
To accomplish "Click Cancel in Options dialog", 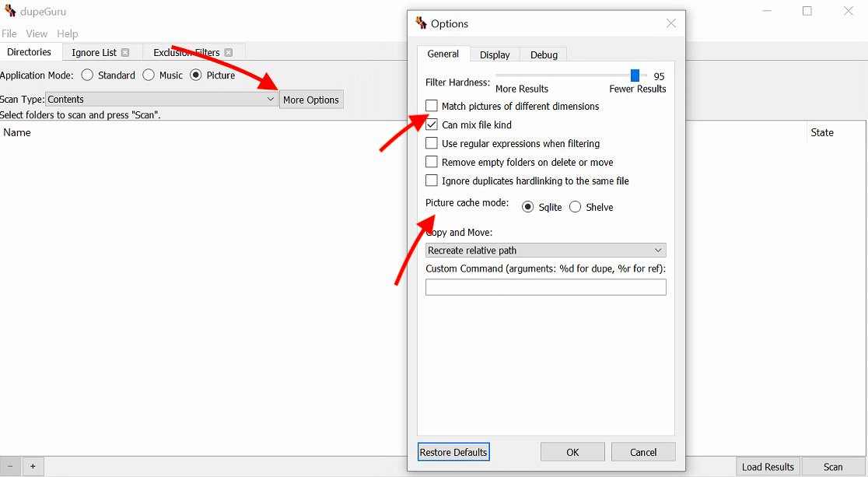I will click(x=643, y=452).
